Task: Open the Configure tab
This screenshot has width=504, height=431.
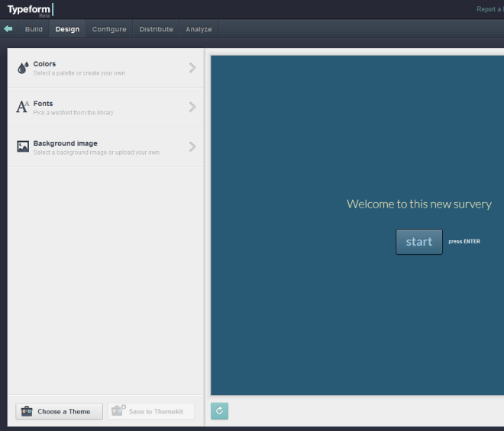Action: [x=109, y=30]
